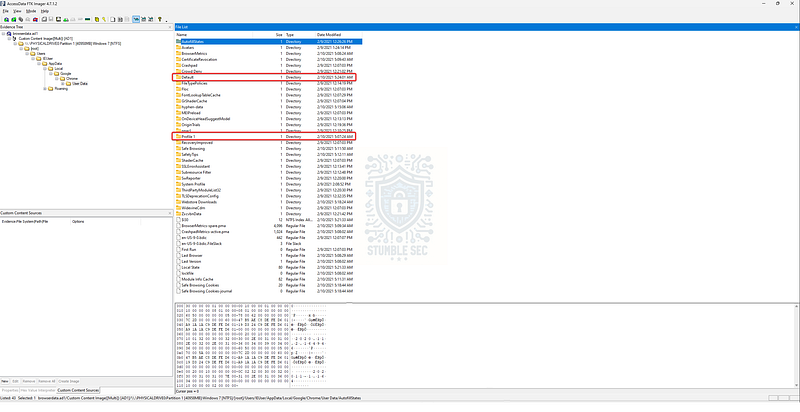800x412 pixels.
Task: Switch to the Hex Value Interpreter tab
Action: pos(38,390)
